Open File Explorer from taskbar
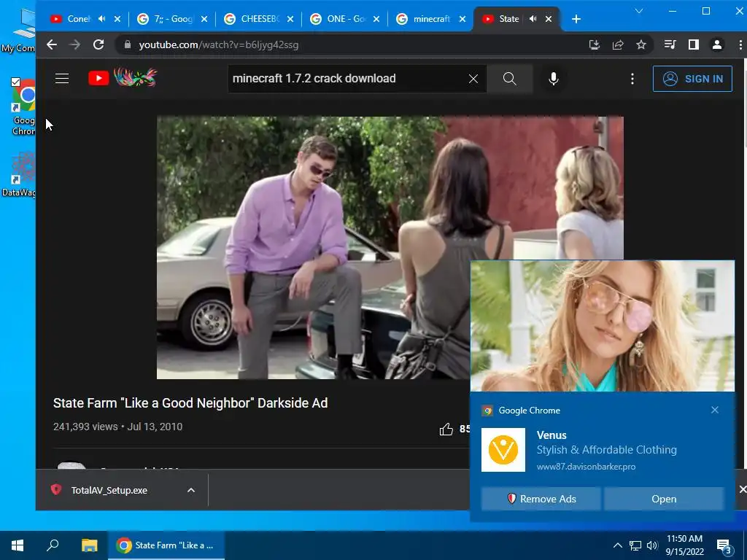Viewport: 747px width, 560px height. point(89,545)
